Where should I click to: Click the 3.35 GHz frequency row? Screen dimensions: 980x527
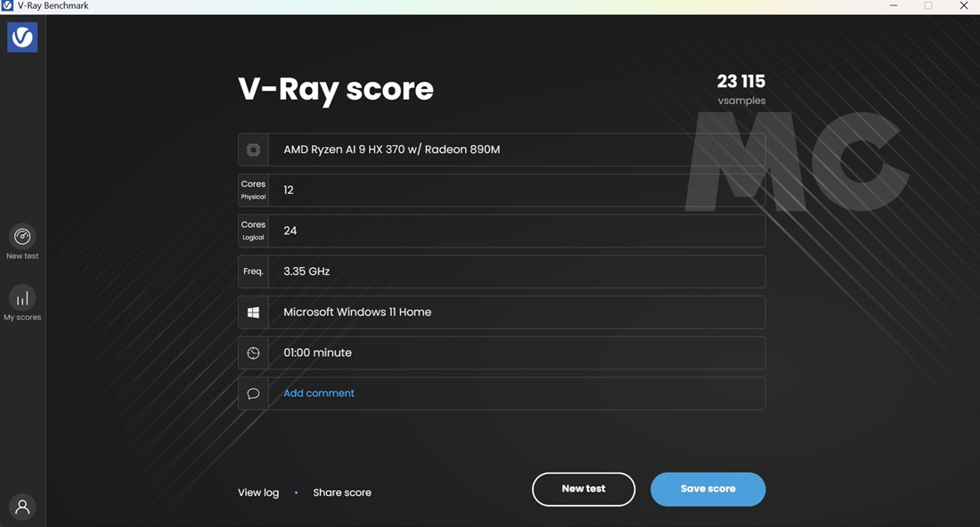click(x=516, y=272)
